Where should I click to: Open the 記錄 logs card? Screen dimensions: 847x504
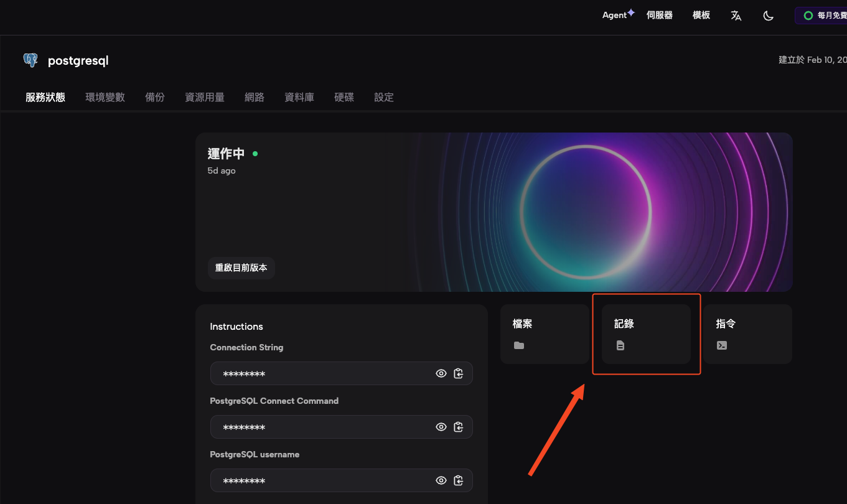(646, 334)
